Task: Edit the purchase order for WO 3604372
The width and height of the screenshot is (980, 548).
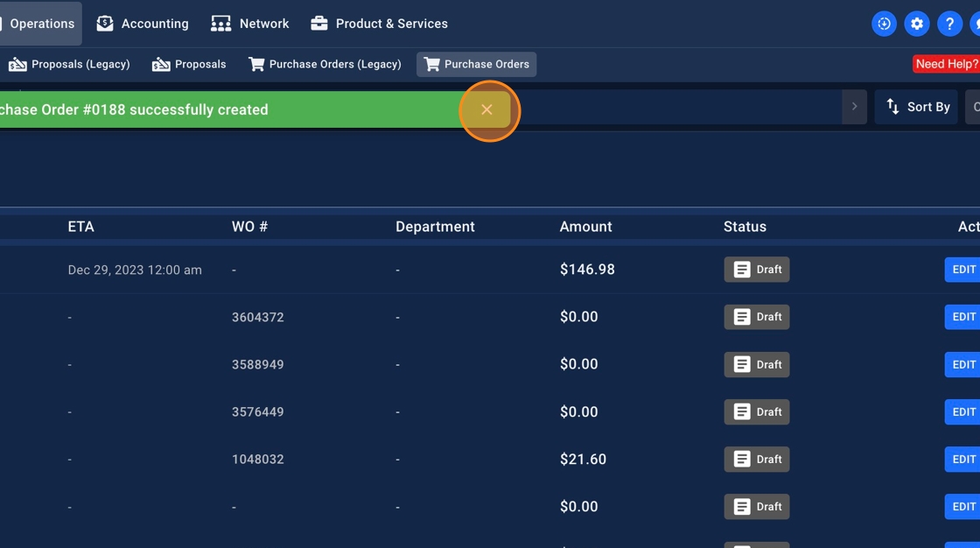Action: click(x=962, y=317)
